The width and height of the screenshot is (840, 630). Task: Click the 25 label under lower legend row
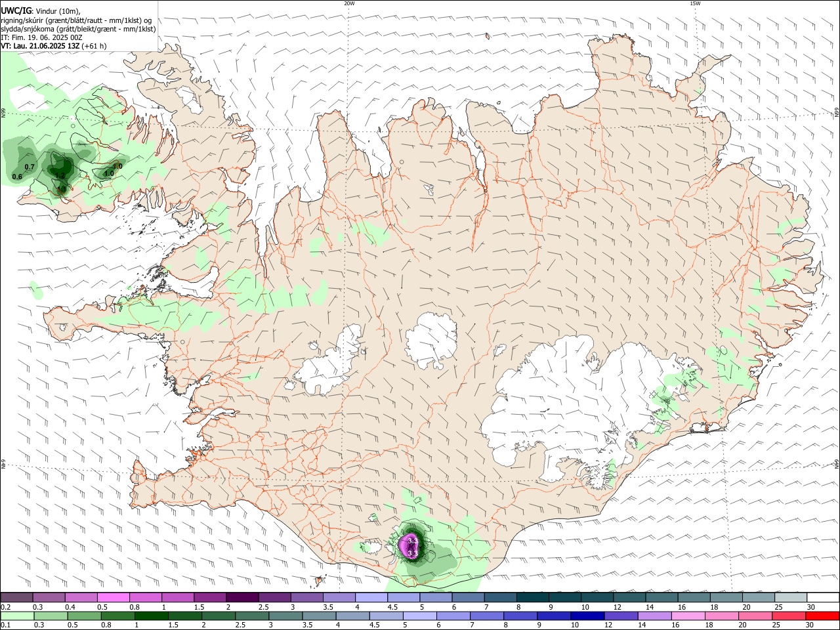pyautogui.click(x=777, y=626)
